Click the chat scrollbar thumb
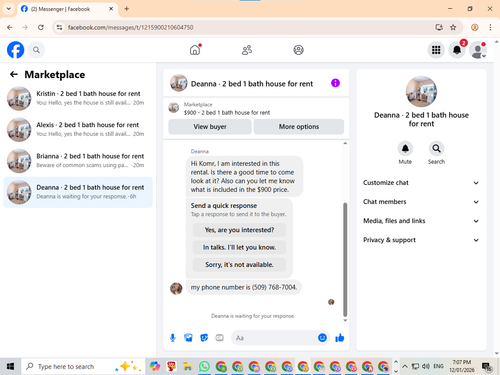Viewport: 500px width, 375px height. pos(345,260)
